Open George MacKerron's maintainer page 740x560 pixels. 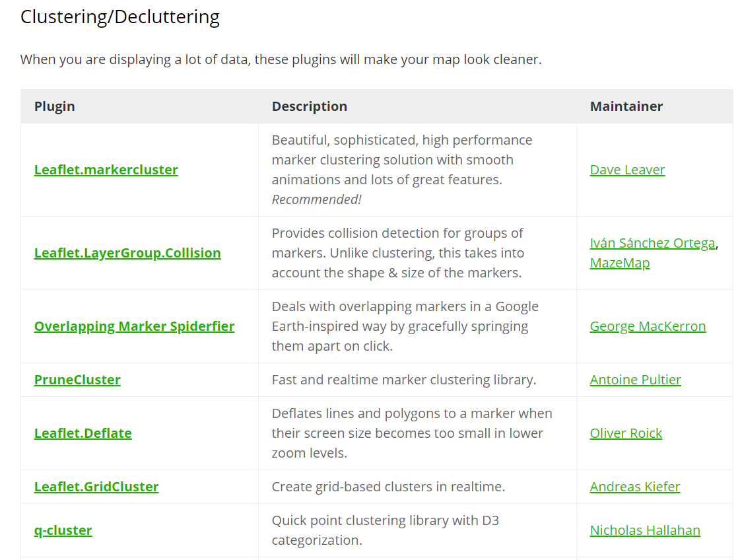click(x=648, y=326)
